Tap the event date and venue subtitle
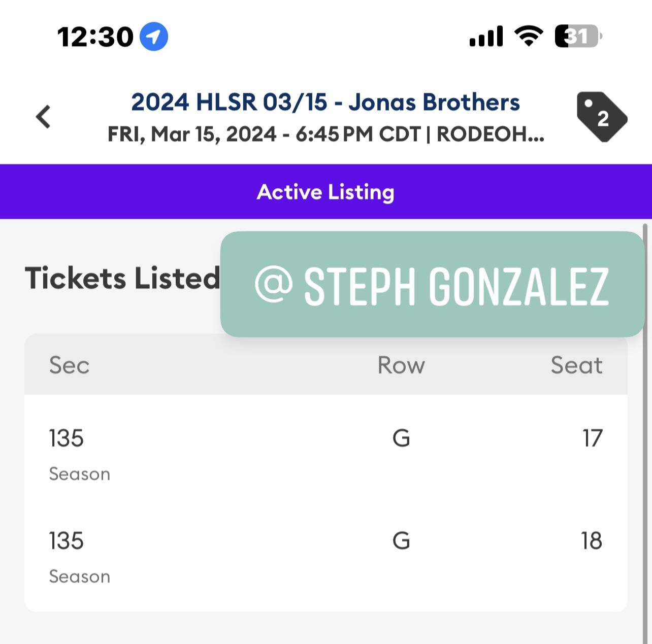 (x=325, y=134)
